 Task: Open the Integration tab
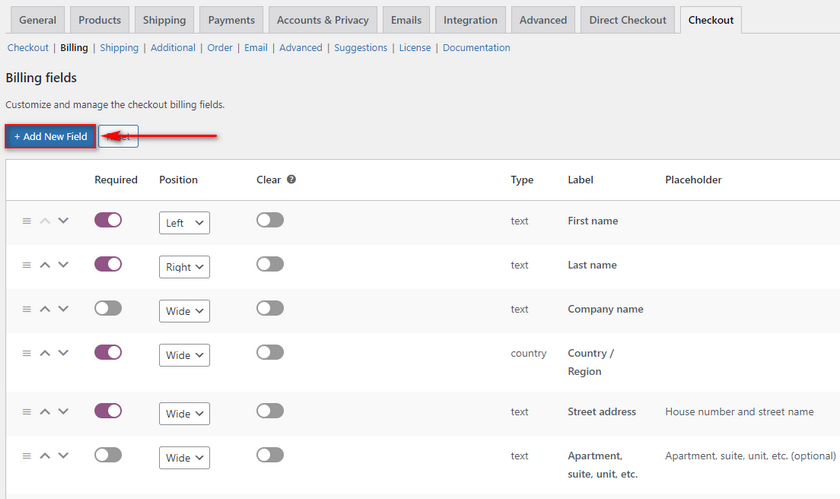click(x=470, y=20)
